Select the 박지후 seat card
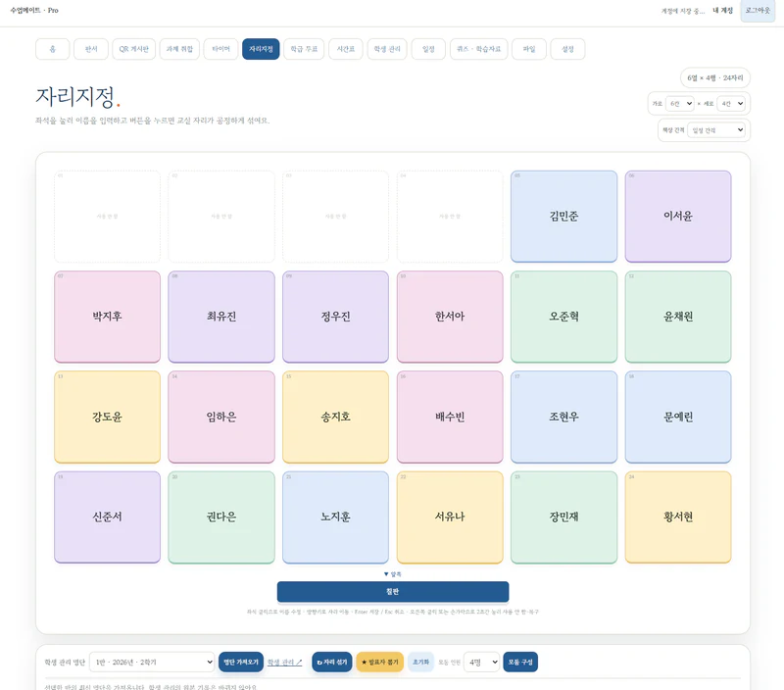 point(108,317)
